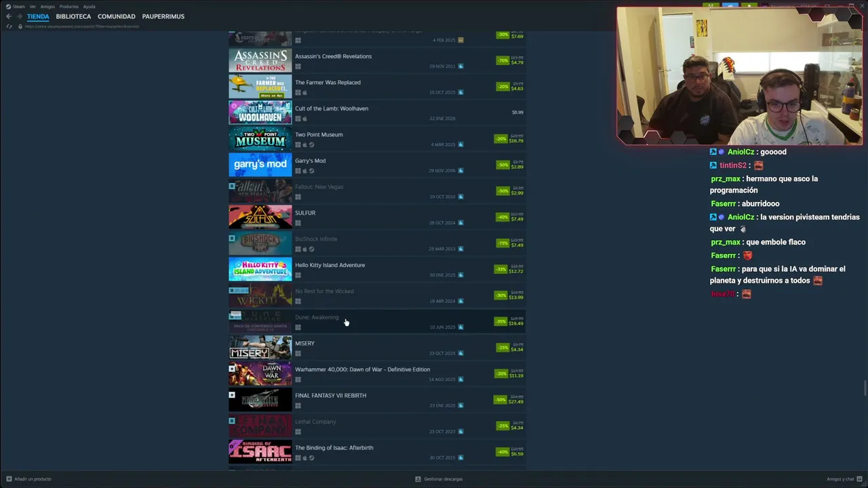Go back with the back arrow
Viewport: 868px width, 488px height.
9,16
